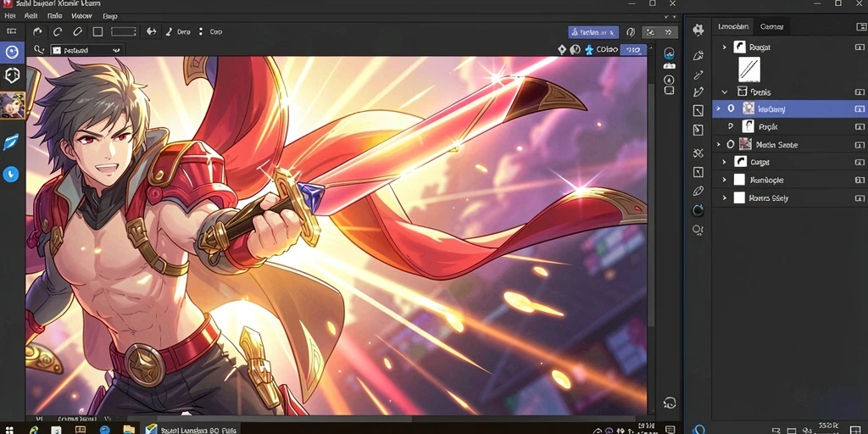The image size is (868, 434).
Task: Click the curved redo arrow in top toolbar
Action: (37, 32)
